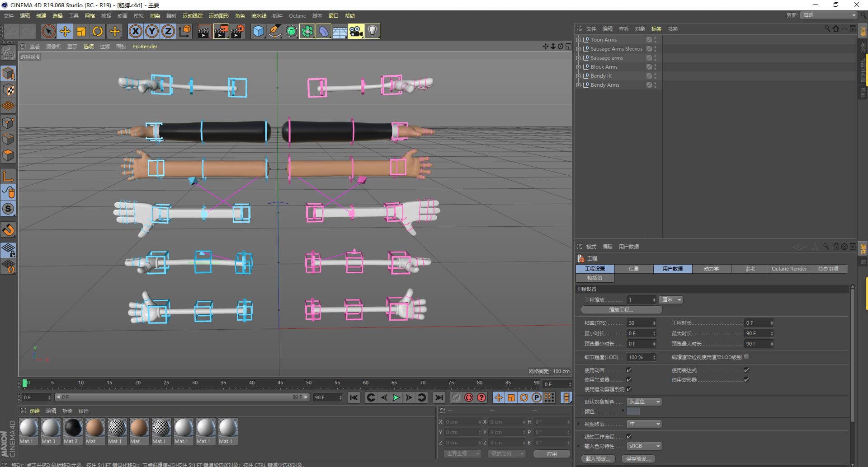This screenshot has width=868, height=467.
Task: Open the 世界坐标 dropdown in the coordinates panel
Action: pos(462,453)
